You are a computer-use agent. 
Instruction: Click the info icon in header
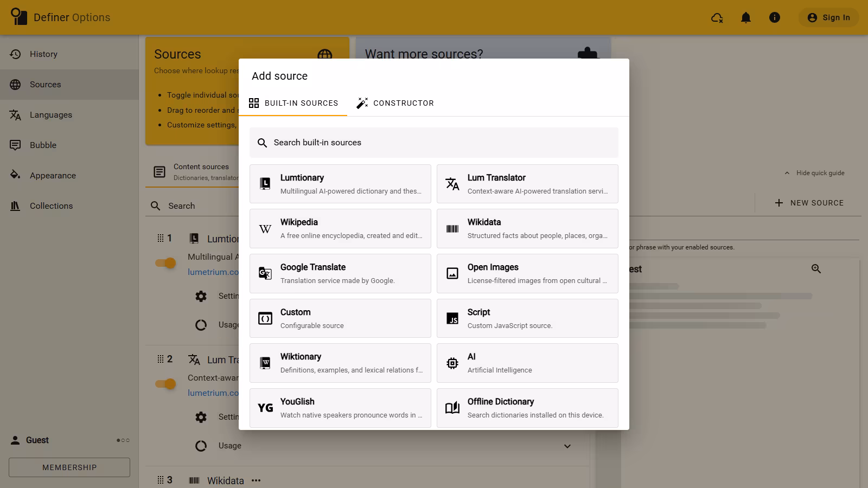pyautogui.click(x=775, y=17)
